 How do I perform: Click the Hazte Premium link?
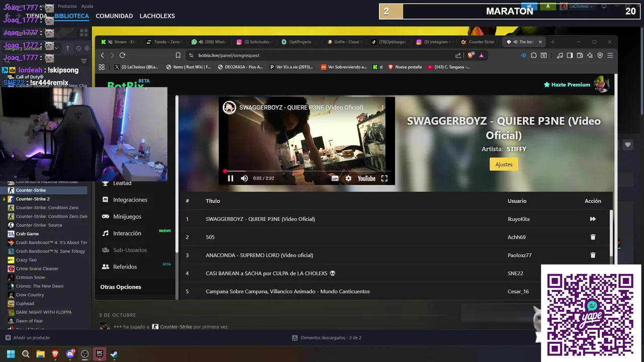click(567, 84)
